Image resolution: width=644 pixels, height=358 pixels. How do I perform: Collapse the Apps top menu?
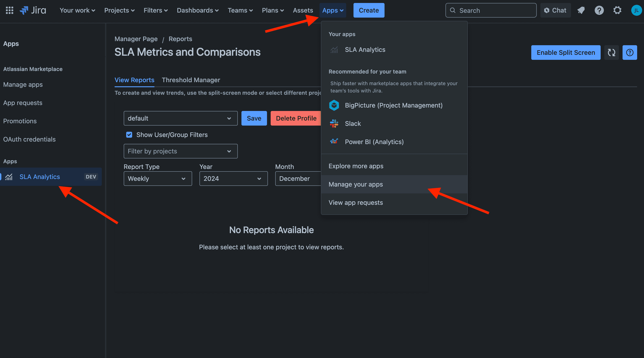pyautogui.click(x=333, y=10)
